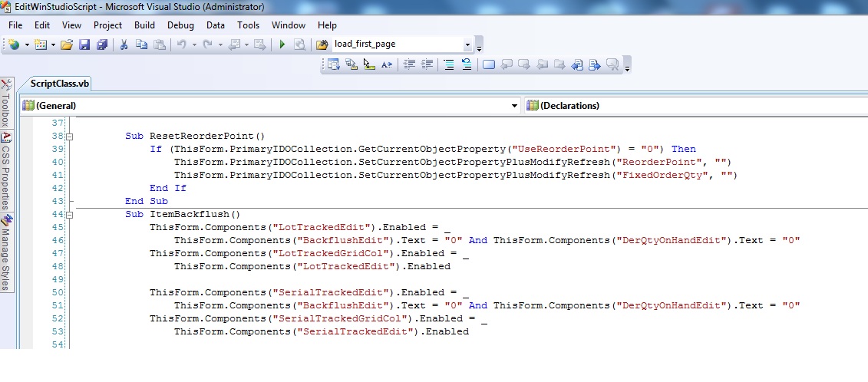Image resolution: width=868 pixels, height=382 pixels.
Task: Open the View menu
Action: pos(71,25)
